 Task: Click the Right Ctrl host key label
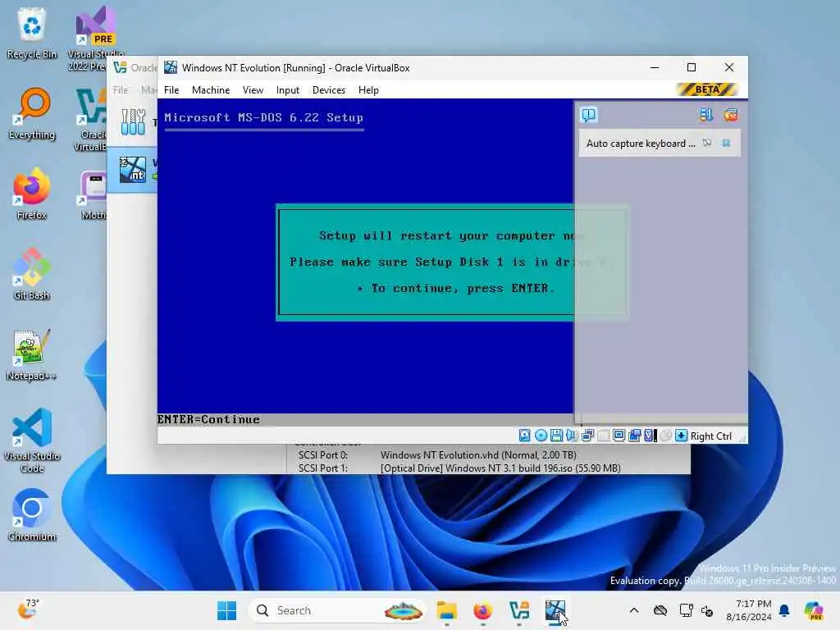pyautogui.click(x=711, y=436)
